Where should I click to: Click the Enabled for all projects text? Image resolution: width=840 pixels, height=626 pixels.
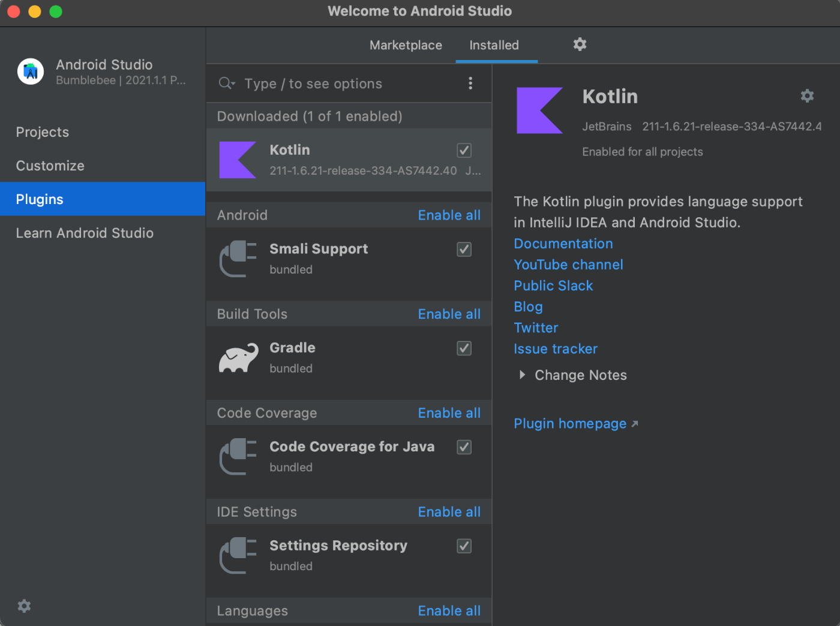(643, 152)
